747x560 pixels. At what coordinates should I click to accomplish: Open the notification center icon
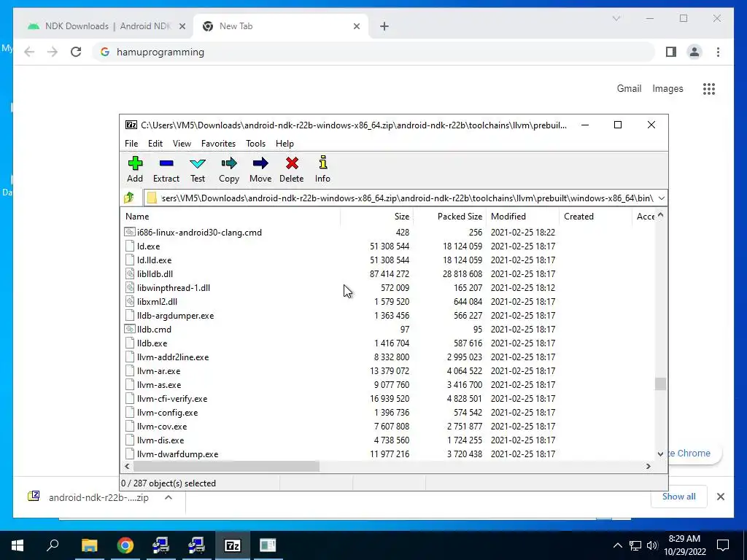723,545
